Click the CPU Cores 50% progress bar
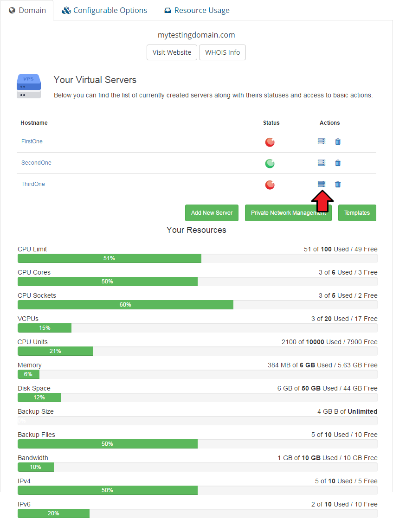393x532 pixels. 198,282
